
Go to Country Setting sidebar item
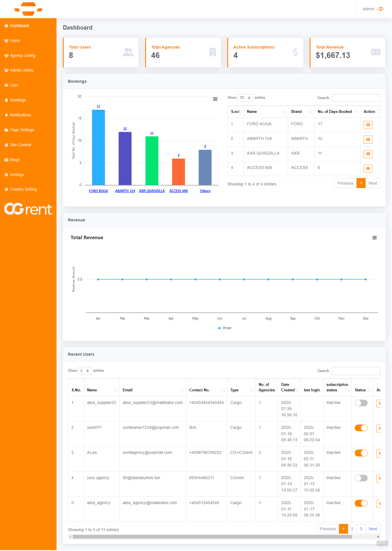pos(23,189)
